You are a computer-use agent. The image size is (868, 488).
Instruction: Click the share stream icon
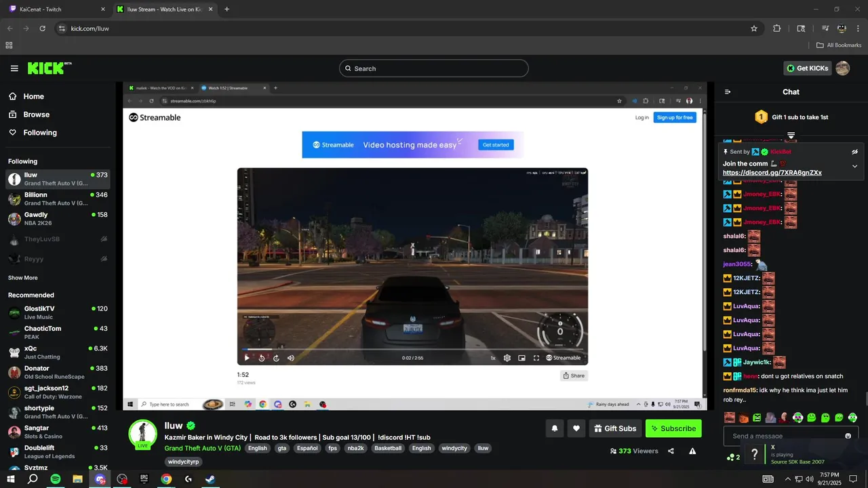pyautogui.click(x=671, y=451)
